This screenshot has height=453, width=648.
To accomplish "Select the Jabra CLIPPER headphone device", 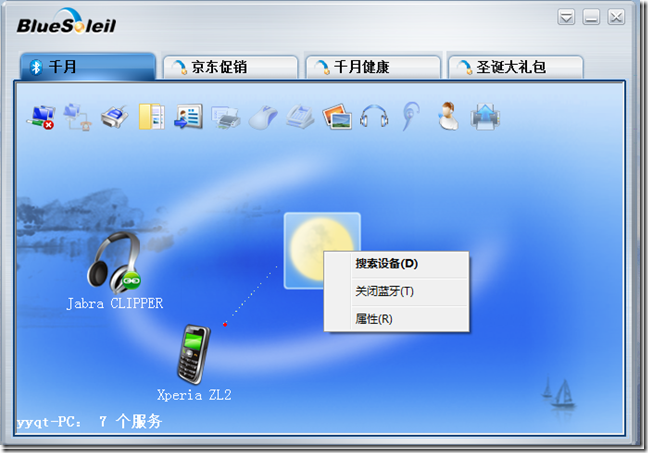I will [114, 263].
